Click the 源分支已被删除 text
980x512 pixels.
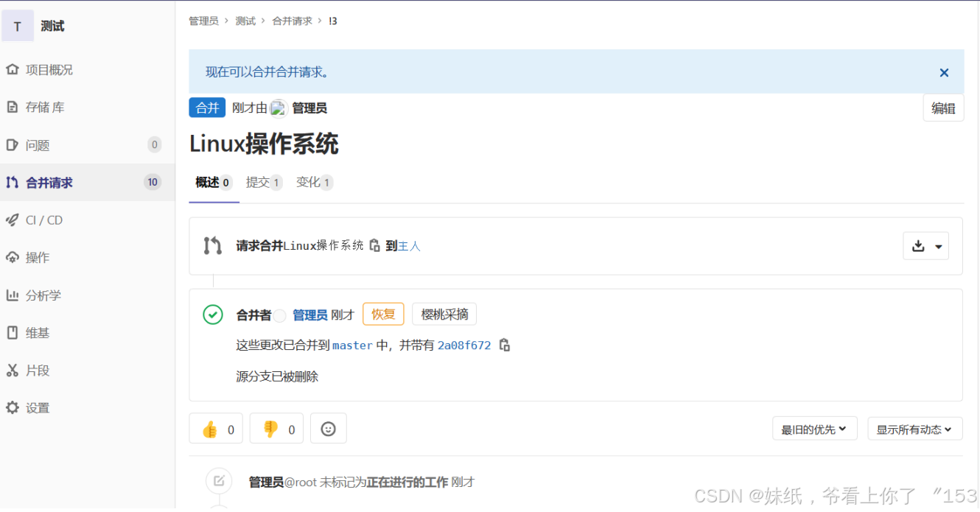277,376
